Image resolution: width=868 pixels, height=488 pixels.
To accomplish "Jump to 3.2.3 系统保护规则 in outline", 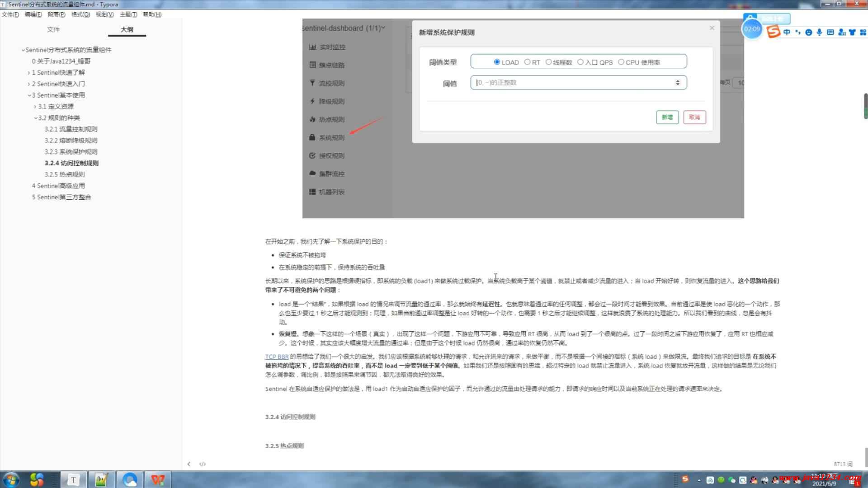I will coord(71,152).
